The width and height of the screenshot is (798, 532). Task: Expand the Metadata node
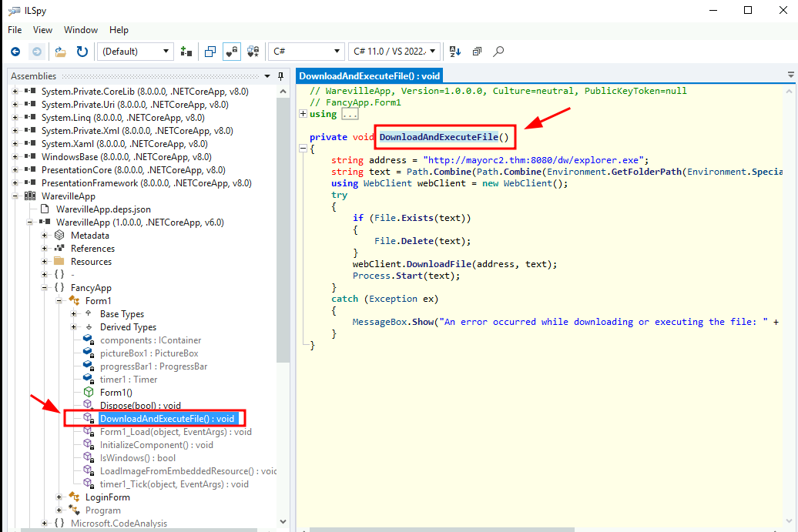tap(44, 236)
